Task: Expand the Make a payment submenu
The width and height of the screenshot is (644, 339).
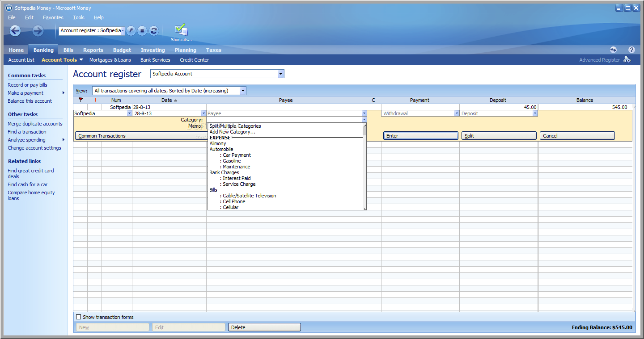Action: pyautogui.click(x=64, y=93)
